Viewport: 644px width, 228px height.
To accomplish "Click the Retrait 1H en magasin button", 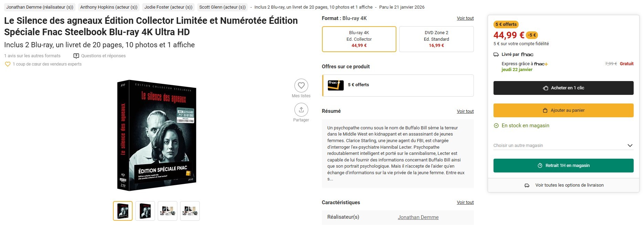I will pyautogui.click(x=563, y=166).
